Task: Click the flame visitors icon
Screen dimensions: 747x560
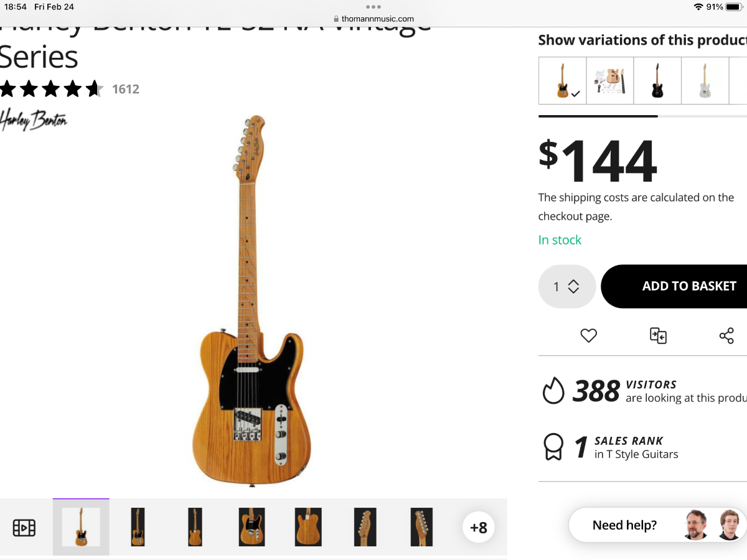Action: click(553, 391)
